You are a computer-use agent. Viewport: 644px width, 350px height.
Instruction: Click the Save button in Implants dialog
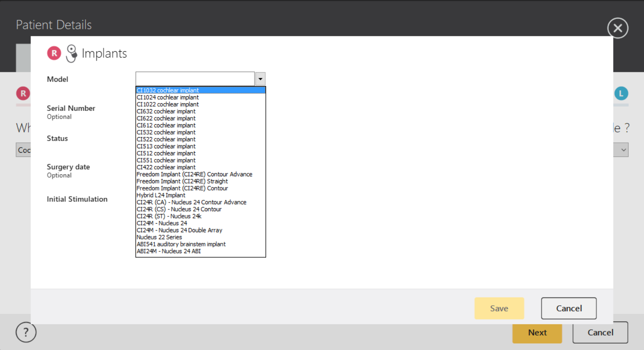coord(499,308)
